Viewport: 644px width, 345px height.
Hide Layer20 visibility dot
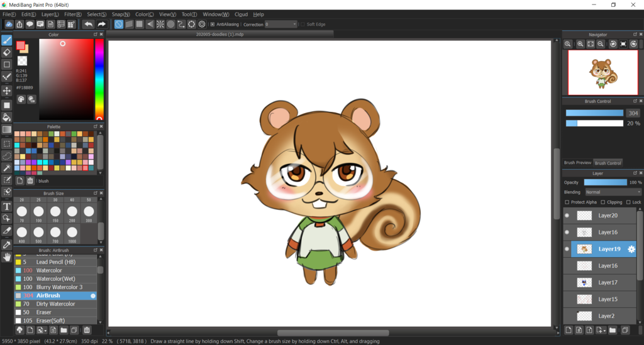point(567,216)
